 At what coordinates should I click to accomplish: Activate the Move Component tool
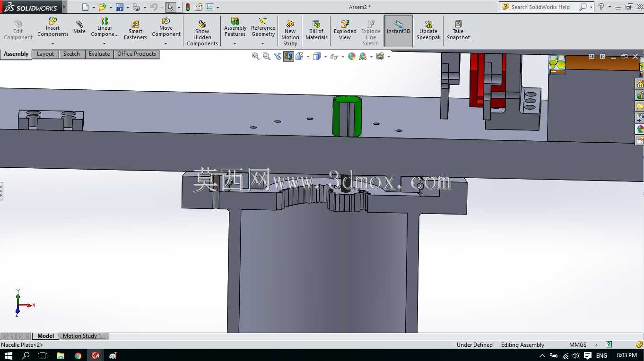tap(166, 27)
